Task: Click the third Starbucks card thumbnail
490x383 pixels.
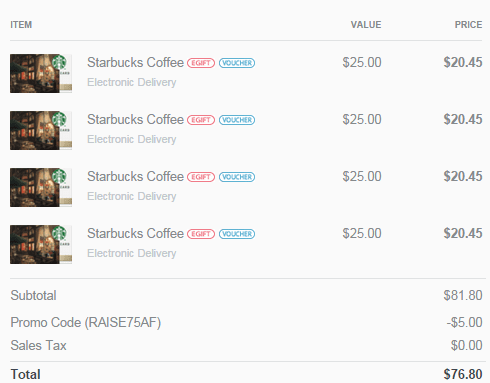Action: 41,187
